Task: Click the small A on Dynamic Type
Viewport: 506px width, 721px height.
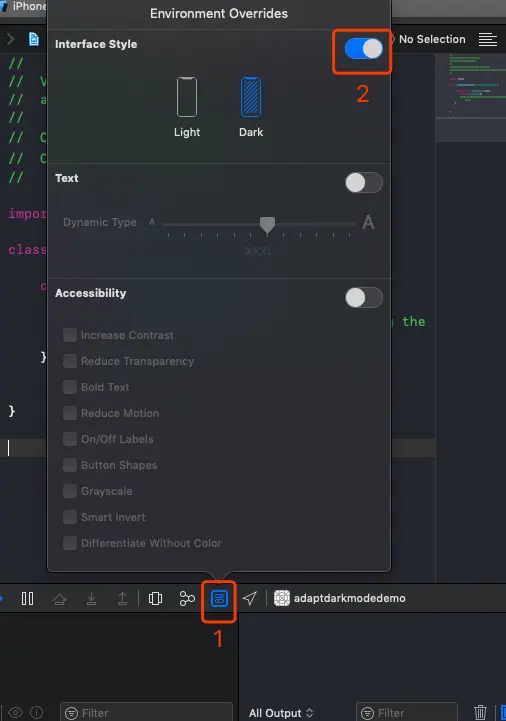Action: [152, 222]
